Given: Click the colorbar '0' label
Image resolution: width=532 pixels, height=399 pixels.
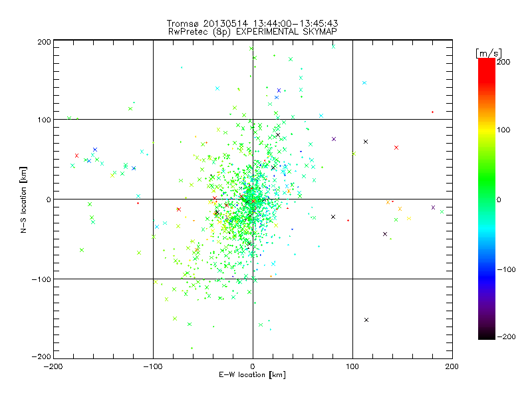Looking at the screenshot, I should 499,199.
